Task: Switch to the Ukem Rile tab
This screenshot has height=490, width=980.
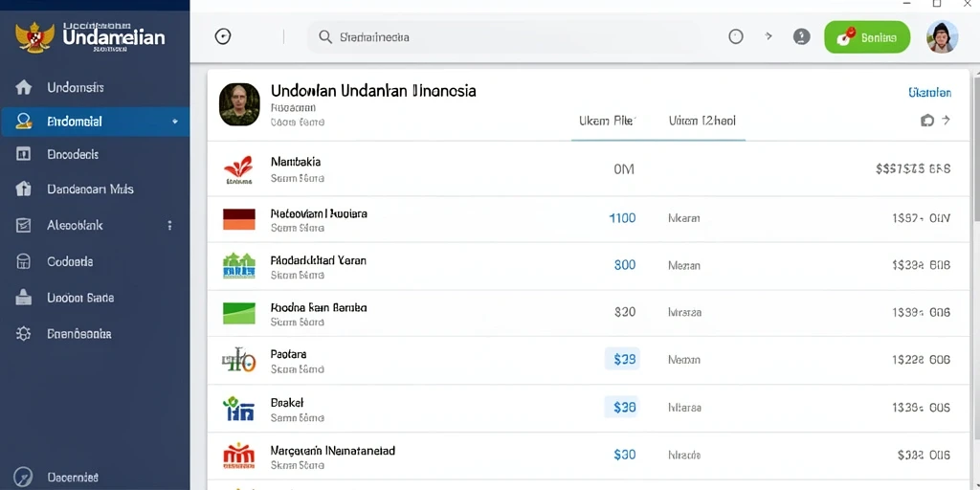Action: (606, 120)
